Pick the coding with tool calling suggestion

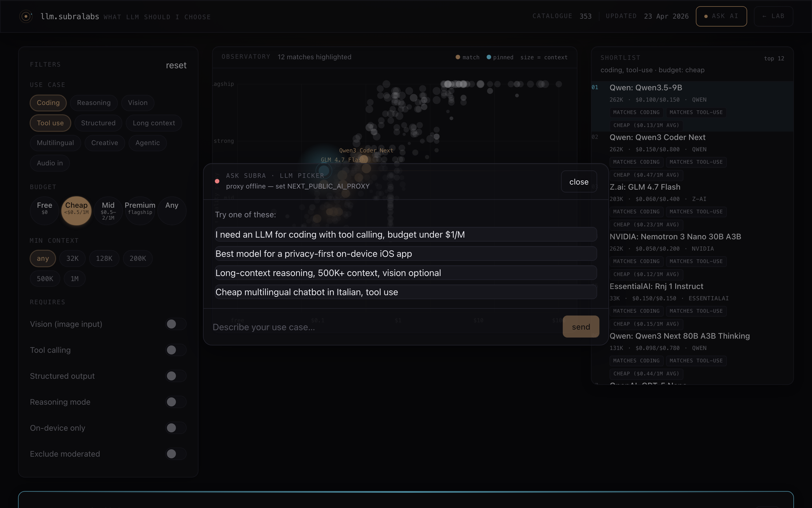406,235
